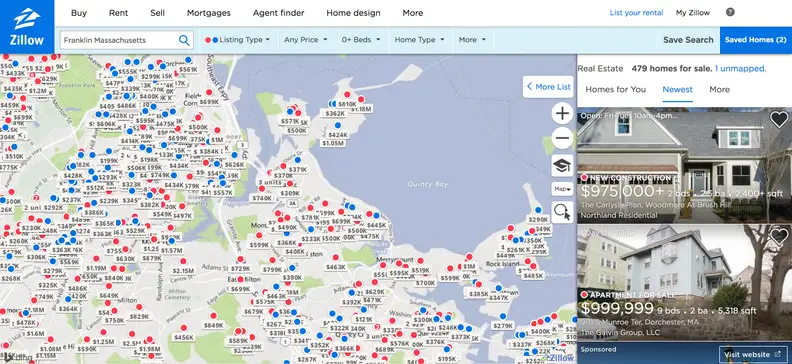Click the search magnifier icon
The width and height of the screenshot is (792, 364).
click(x=184, y=40)
